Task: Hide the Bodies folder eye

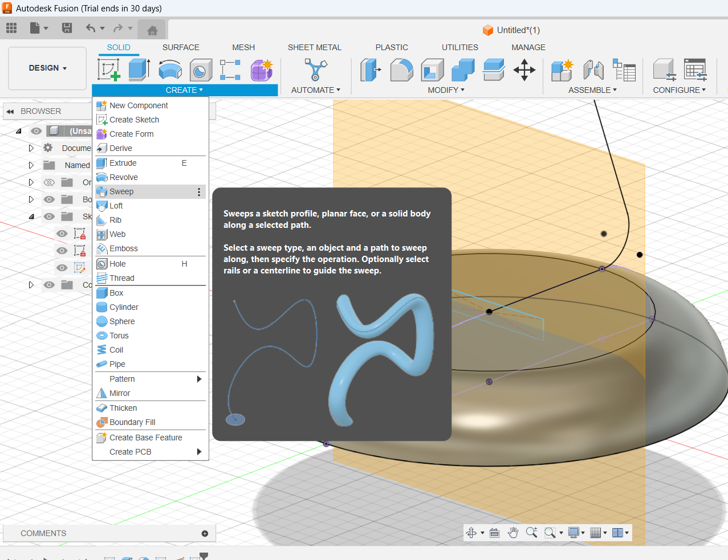Action: pyautogui.click(x=49, y=199)
